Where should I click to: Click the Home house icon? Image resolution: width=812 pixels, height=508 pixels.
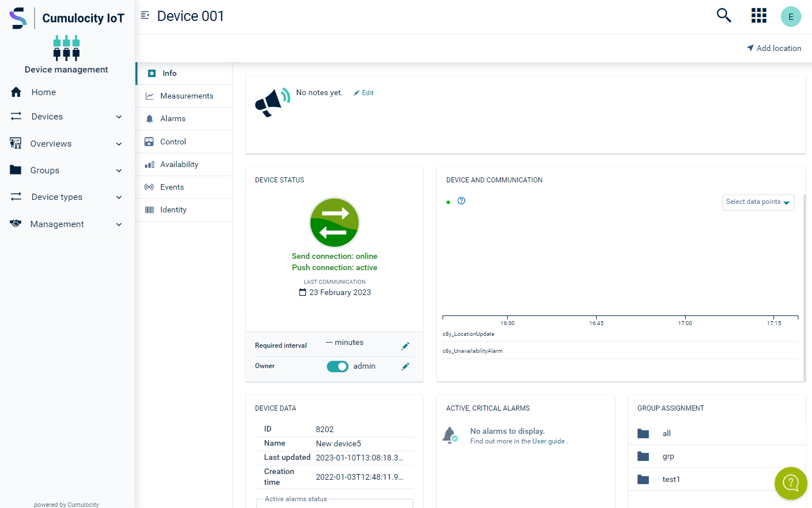pos(16,92)
